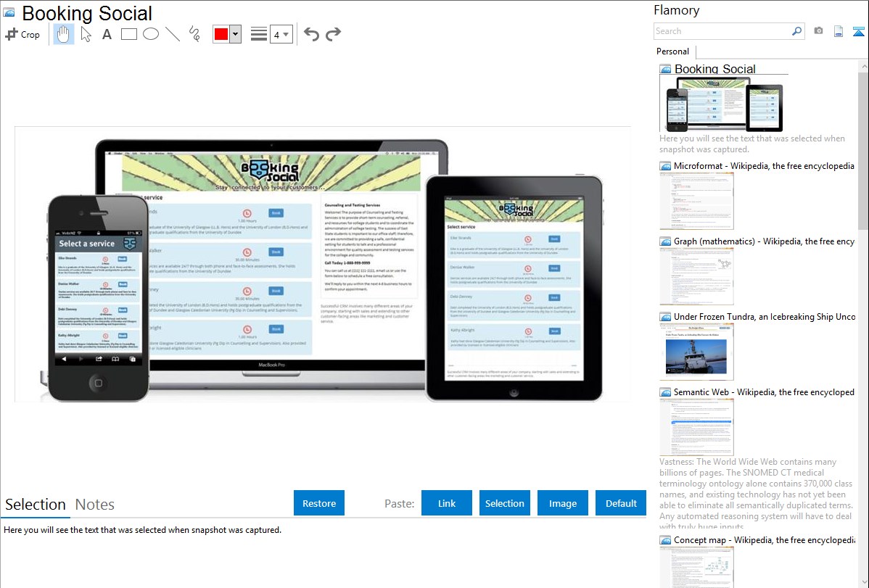
Task: Activate the Crop tool
Action: click(22, 34)
